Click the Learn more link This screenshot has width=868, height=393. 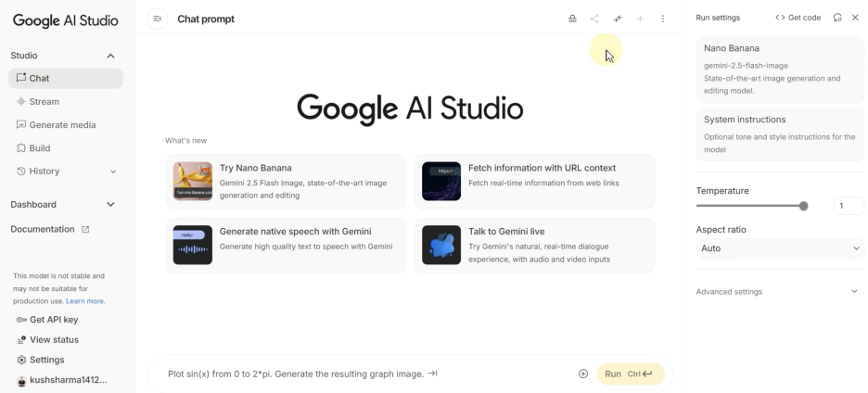(x=85, y=301)
